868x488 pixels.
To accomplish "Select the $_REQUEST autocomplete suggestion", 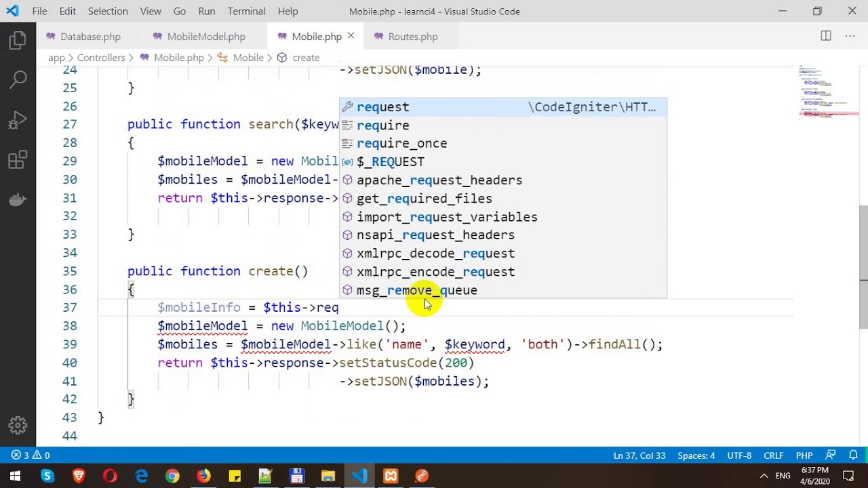I will (x=502, y=162).
